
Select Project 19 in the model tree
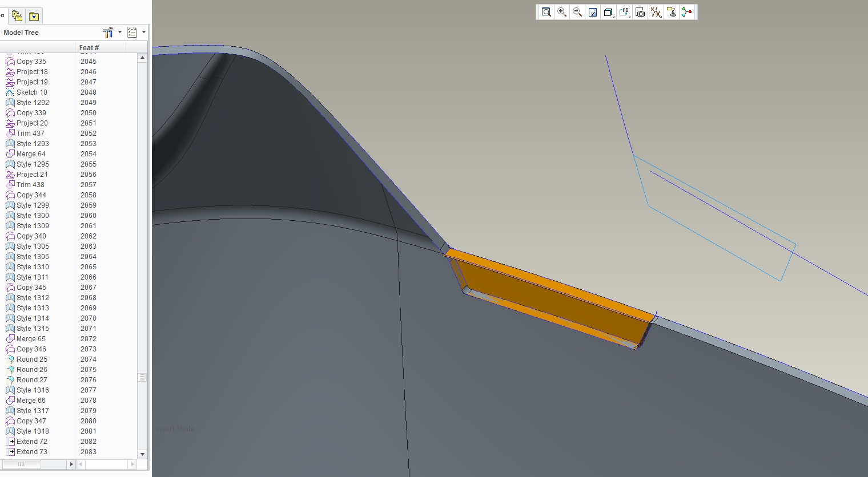32,82
